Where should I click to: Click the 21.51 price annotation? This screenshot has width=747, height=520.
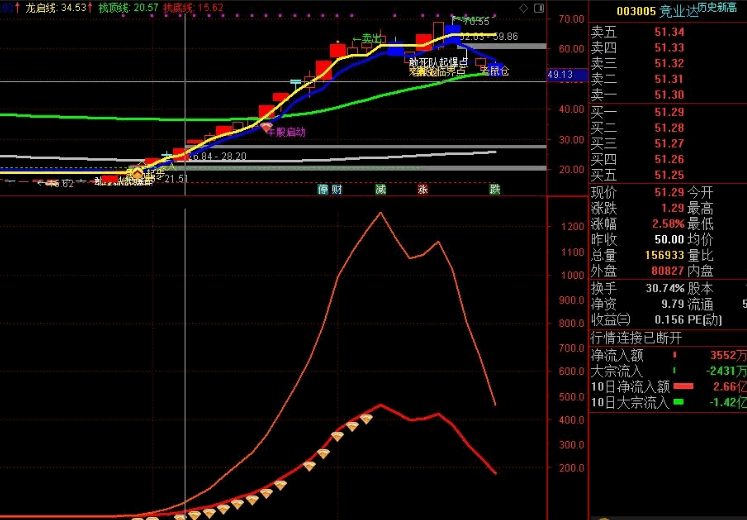[x=176, y=178]
